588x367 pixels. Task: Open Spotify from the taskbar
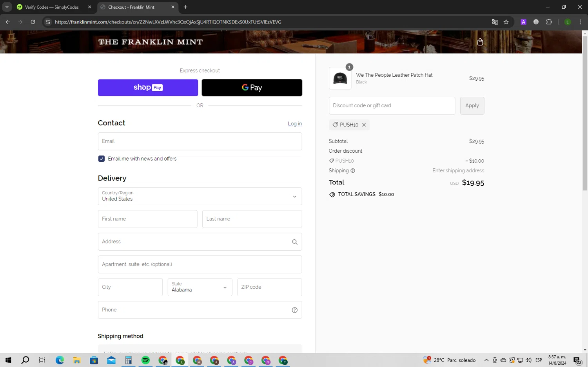(x=145, y=360)
